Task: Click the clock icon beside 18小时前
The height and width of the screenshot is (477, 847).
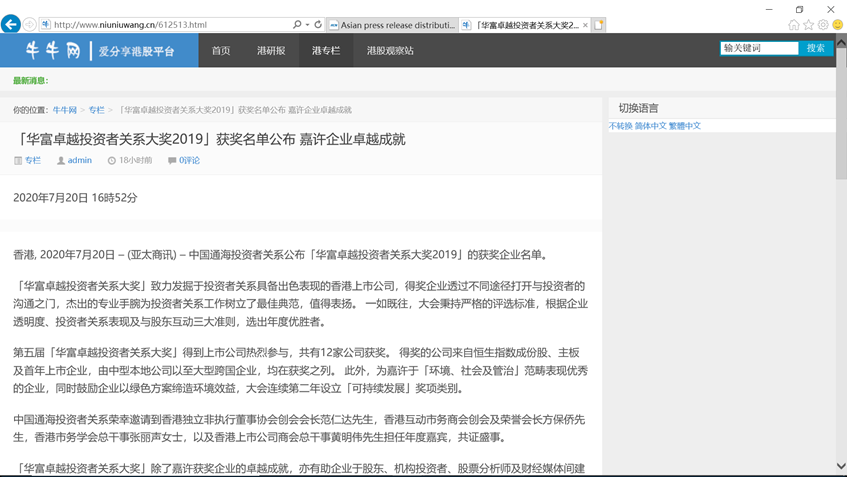Action: click(112, 160)
